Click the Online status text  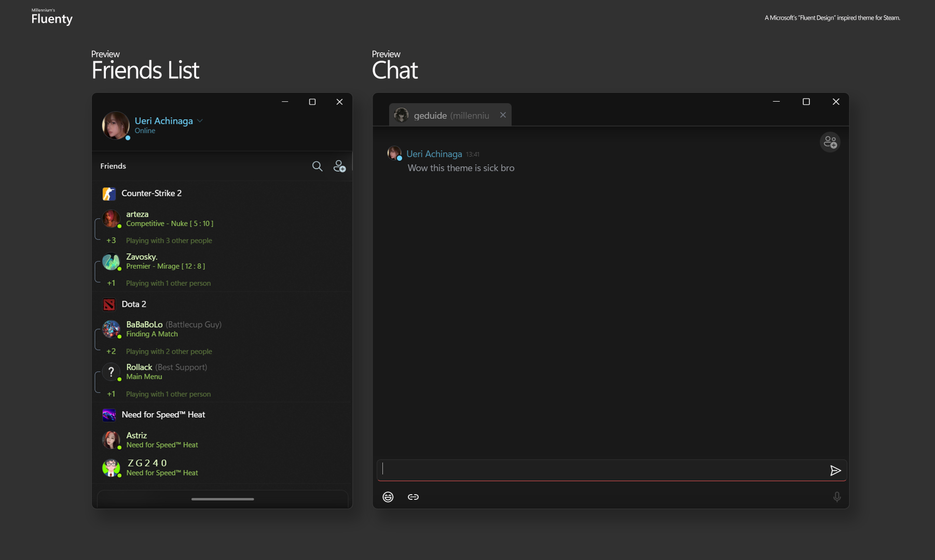click(x=145, y=131)
